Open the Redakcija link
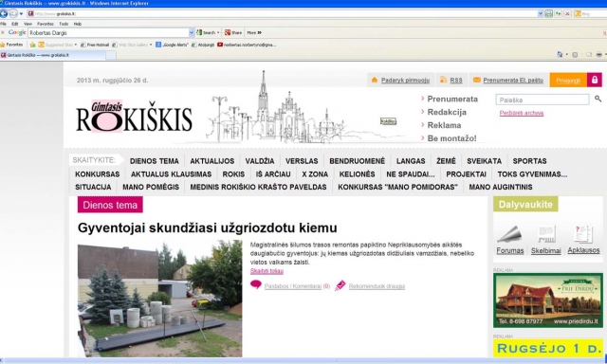 tap(447, 112)
